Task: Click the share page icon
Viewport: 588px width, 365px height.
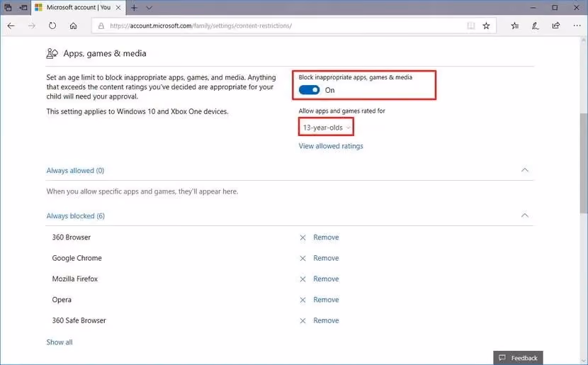Action: 555,26
